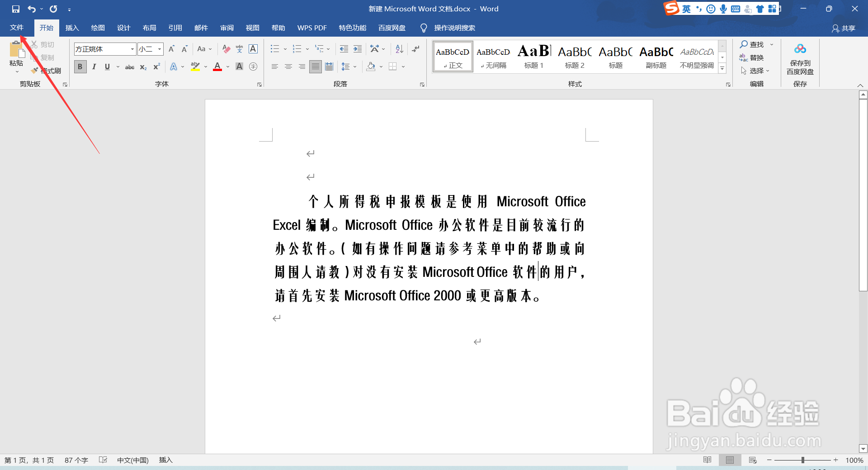This screenshot has width=868, height=470.
Task: Switch to Web Layout view
Action: click(x=753, y=460)
